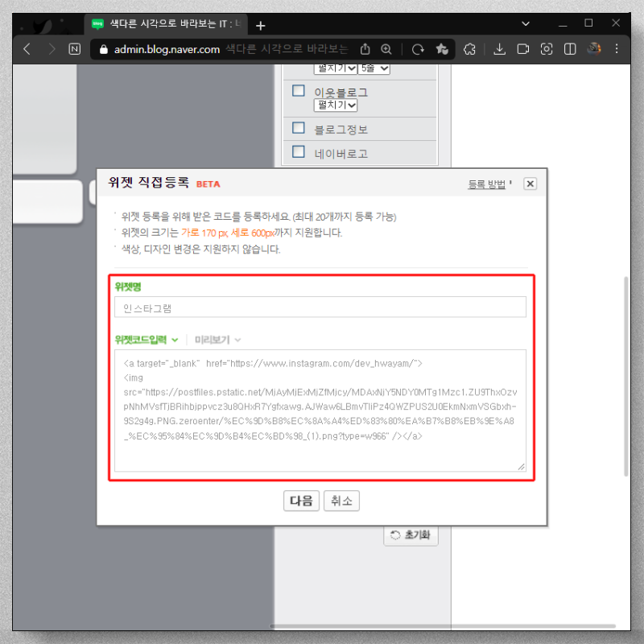644x644 pixels.
Task: Click the widget code textarea
Action: [320, 411]
